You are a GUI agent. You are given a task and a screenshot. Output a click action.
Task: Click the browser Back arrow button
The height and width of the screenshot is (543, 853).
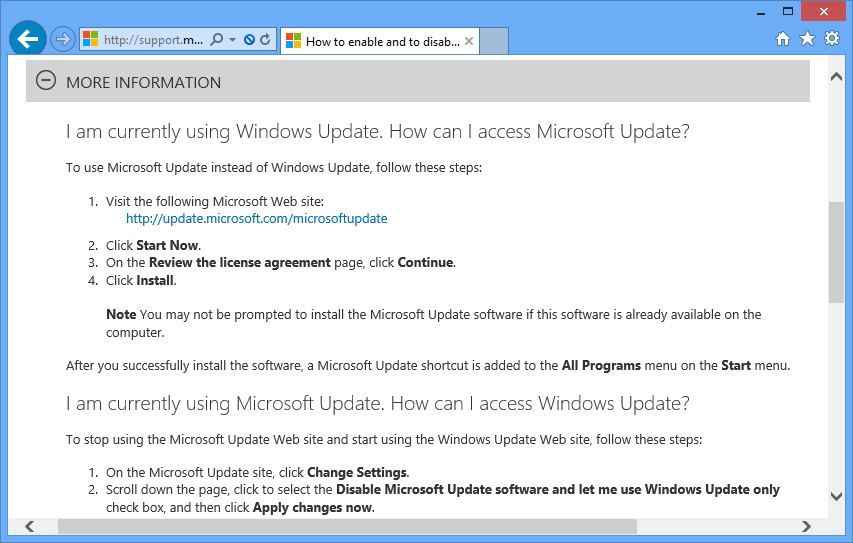point(28,40)
